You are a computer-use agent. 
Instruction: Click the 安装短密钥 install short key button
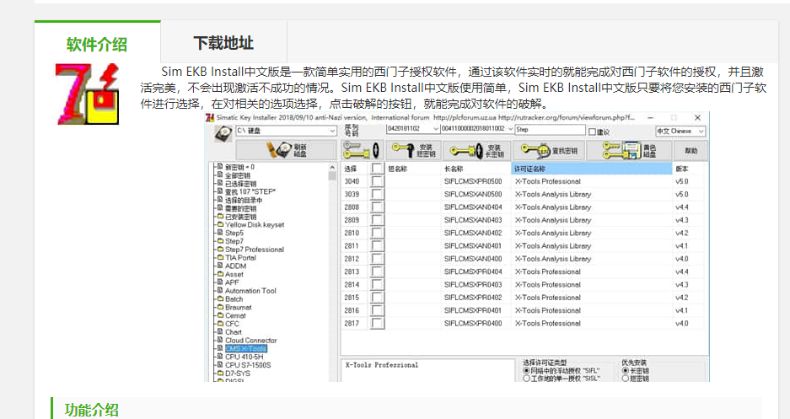click(x=414, y=150)
